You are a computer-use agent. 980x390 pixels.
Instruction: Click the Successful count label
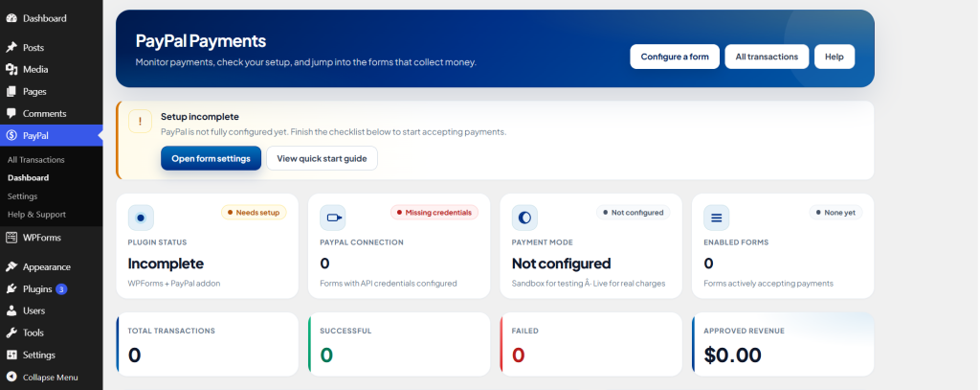click(345, 331)
